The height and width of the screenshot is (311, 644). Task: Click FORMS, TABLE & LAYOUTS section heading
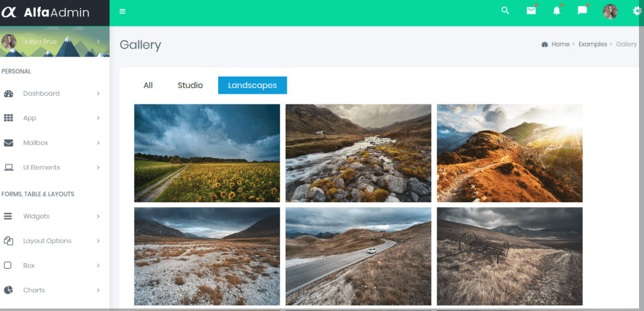click(38, 194)
